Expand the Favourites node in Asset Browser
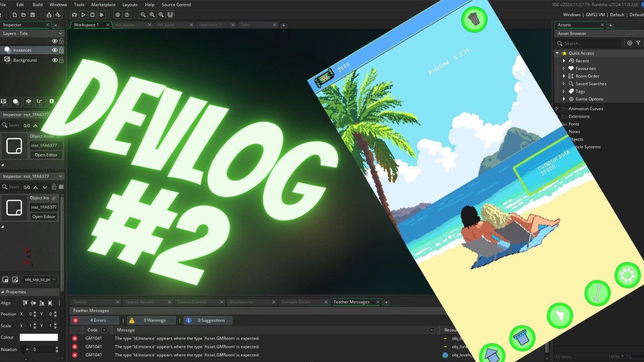The height and width of the screenshot is (362, 644). (x=564, y=68)
